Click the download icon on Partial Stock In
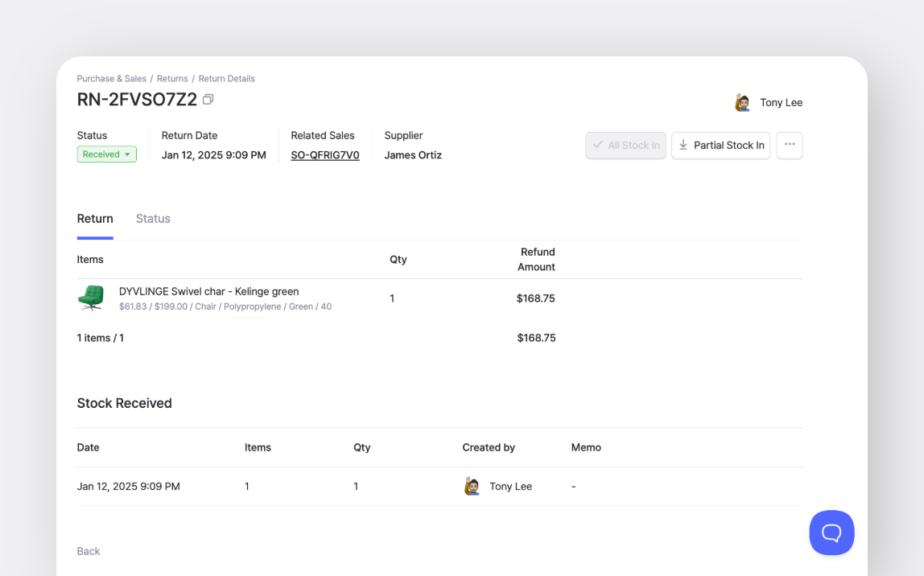Image resolution: width=924 pixels, height=576 pixels. [x=683, y=146]
